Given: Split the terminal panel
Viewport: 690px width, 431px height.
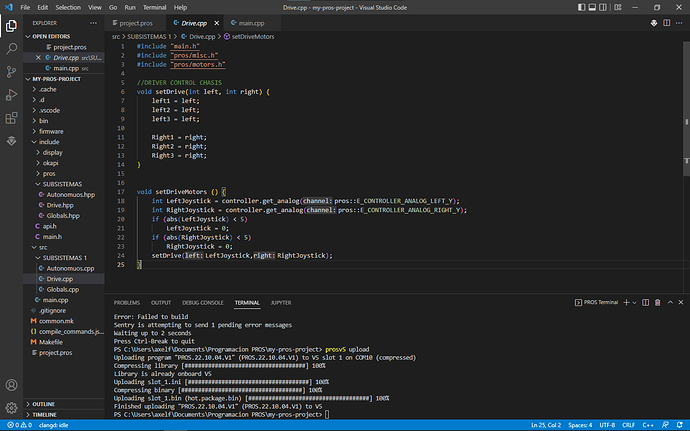Looking at the screenshot, I should [x=646, y=302].
